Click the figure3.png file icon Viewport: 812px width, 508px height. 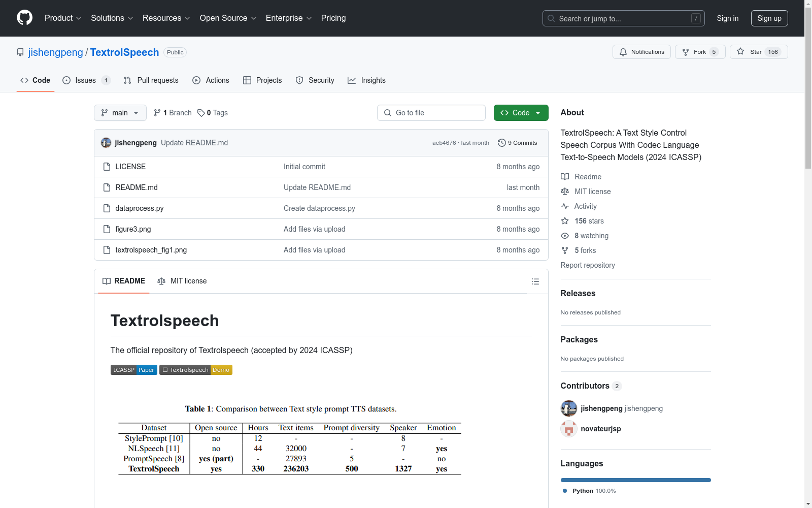[107, 229]
